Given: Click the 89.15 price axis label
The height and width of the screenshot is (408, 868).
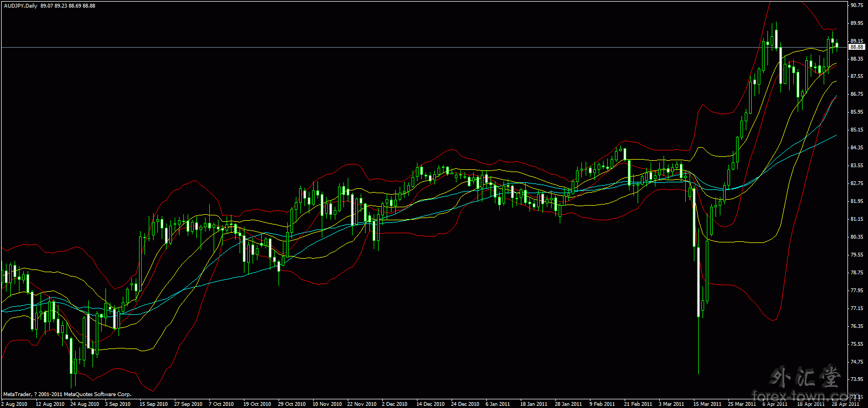Looking at the screenshot, I should 857,41.
